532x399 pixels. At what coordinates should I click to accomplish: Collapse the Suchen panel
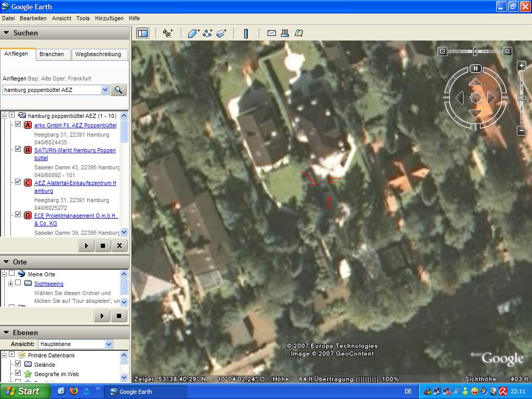pos(6,33)
